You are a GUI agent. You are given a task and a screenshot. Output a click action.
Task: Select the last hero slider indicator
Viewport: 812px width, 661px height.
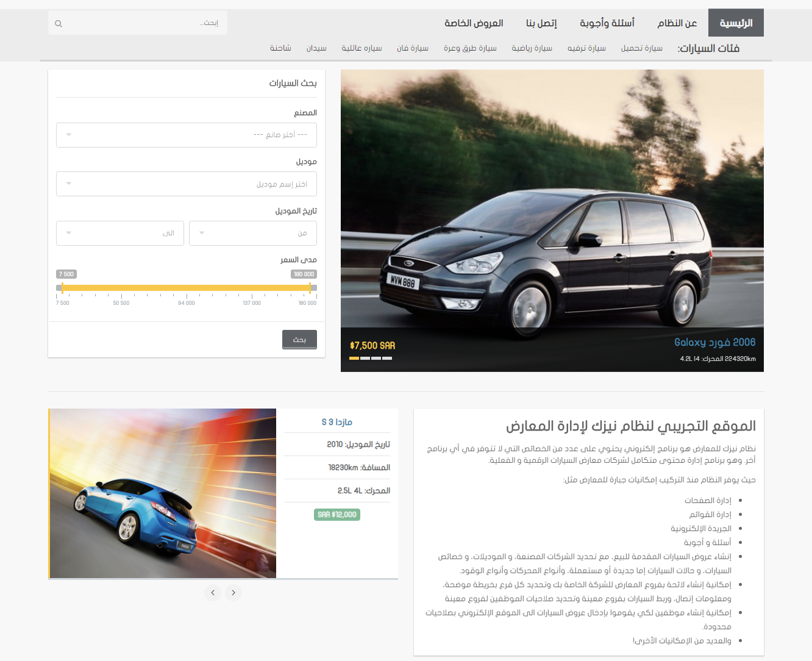[387, 359]
